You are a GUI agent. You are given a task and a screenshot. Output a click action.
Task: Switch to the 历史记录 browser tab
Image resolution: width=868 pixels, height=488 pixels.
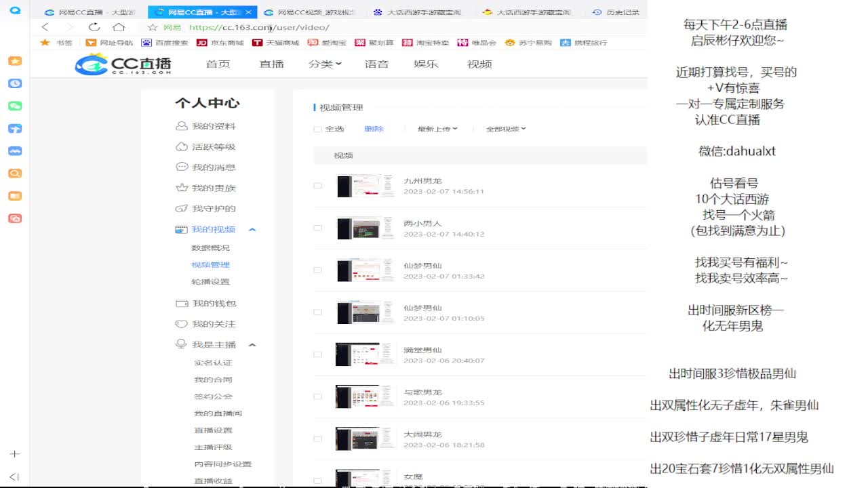616,12
